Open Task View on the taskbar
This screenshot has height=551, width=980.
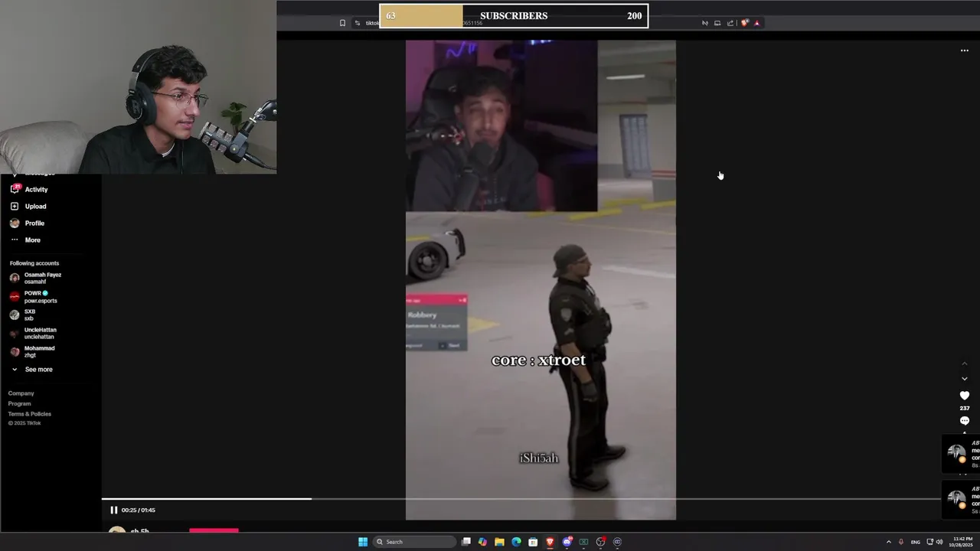point(465,542)
